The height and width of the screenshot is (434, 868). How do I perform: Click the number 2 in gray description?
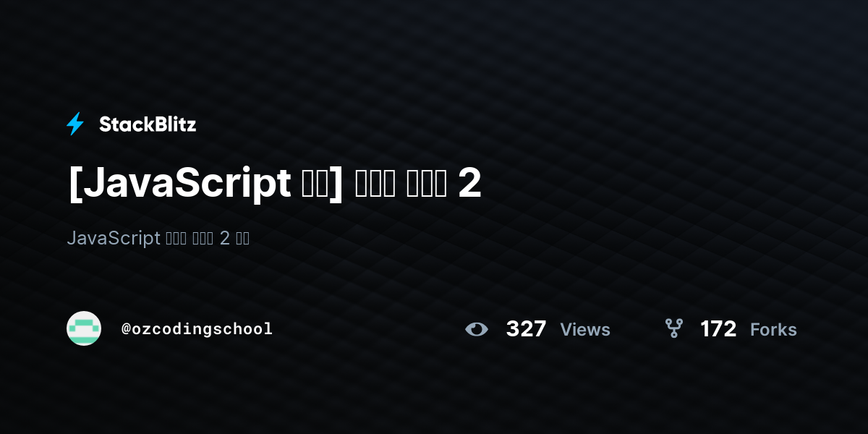(224, 238)
